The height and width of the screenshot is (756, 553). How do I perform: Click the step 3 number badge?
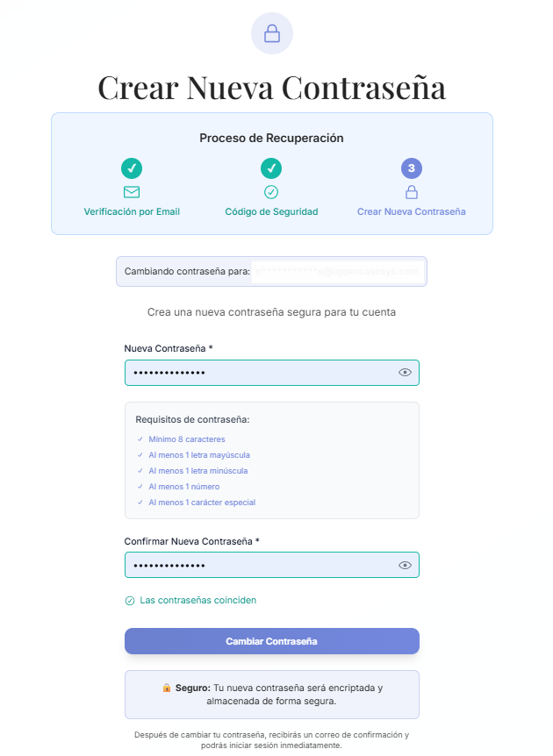point(411,168)
